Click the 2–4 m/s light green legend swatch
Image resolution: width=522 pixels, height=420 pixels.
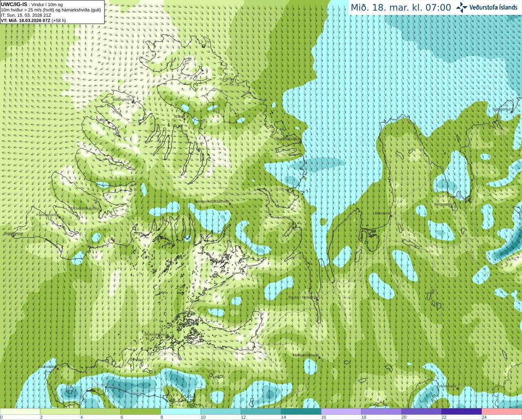(60, 411)
